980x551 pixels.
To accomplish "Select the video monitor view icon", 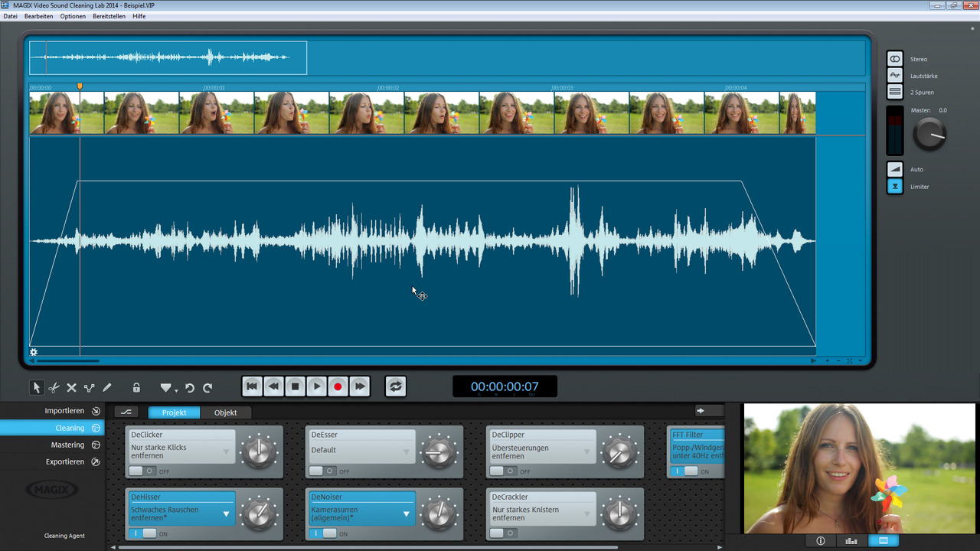I will click(x=883, y=541).
